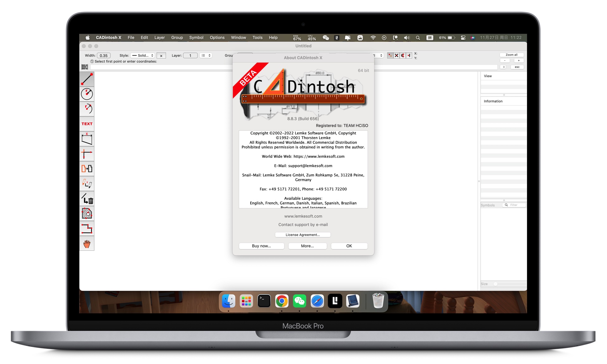Screen dimensions: 607x364
Task: Click the X box beside Style dropdown
Action: pyautogui.click(x=161, y=56)
